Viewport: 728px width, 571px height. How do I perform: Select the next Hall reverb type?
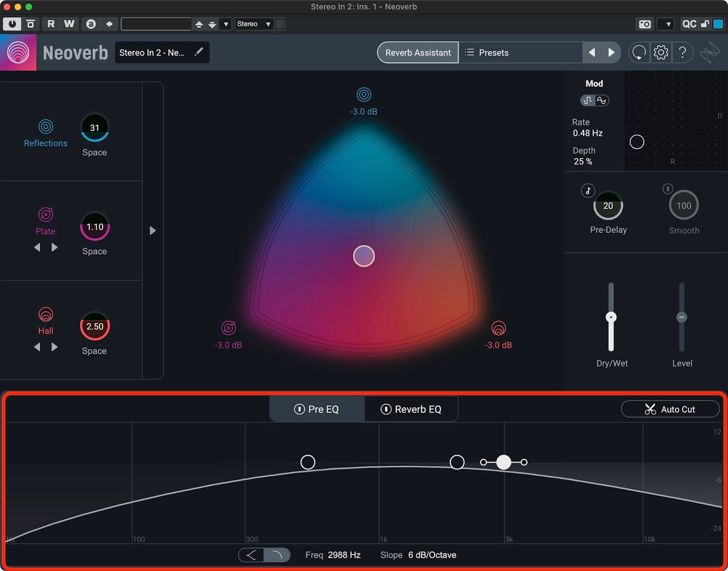click(x=55, y=347)
